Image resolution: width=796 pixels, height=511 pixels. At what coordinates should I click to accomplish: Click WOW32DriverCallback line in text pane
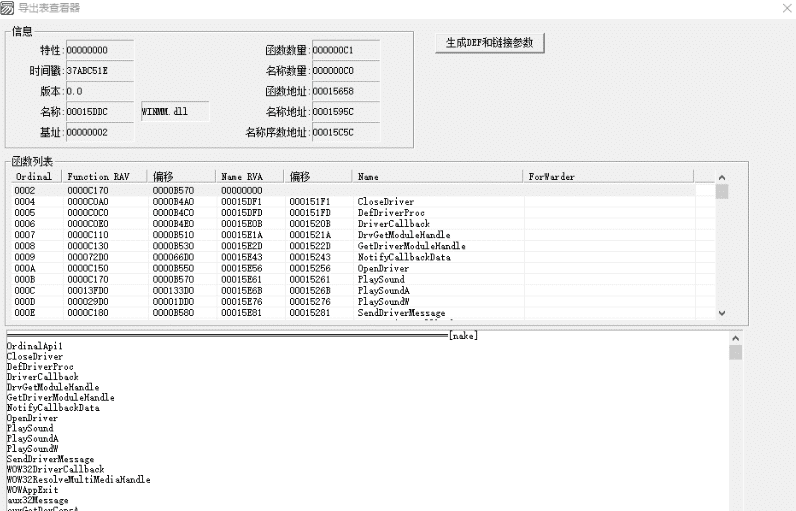(55, 469)
